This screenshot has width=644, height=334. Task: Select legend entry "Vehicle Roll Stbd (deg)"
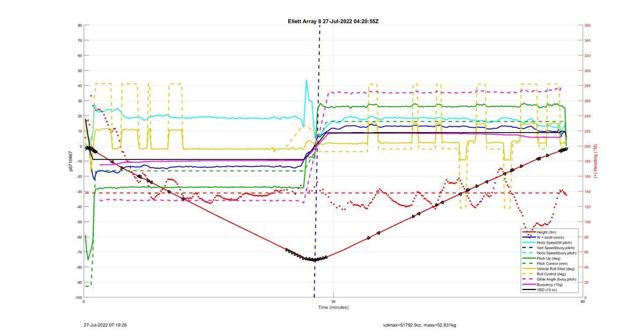coord(550,268)
